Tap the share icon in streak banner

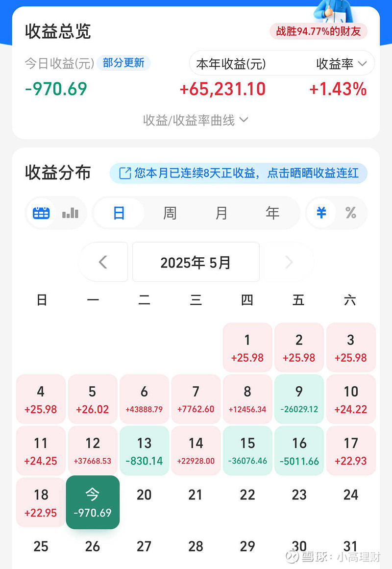click(x=125, y=173)
